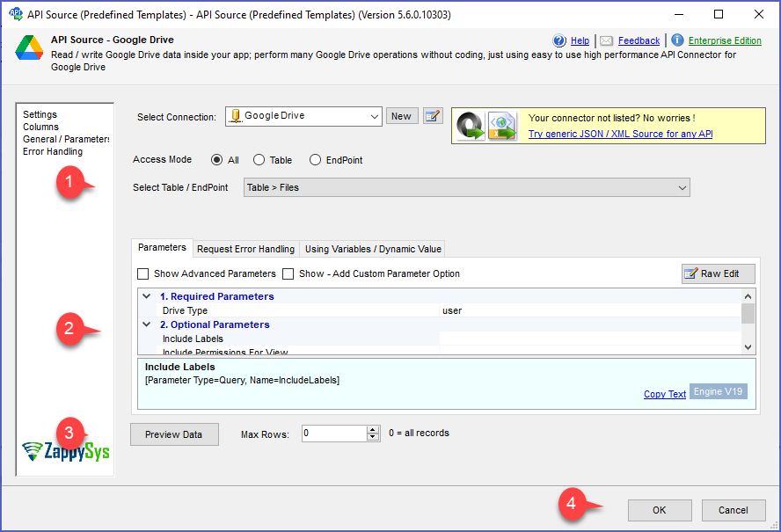Open the Request Error Handling tab
The image size is (781, 532).
tap(246, 249)
